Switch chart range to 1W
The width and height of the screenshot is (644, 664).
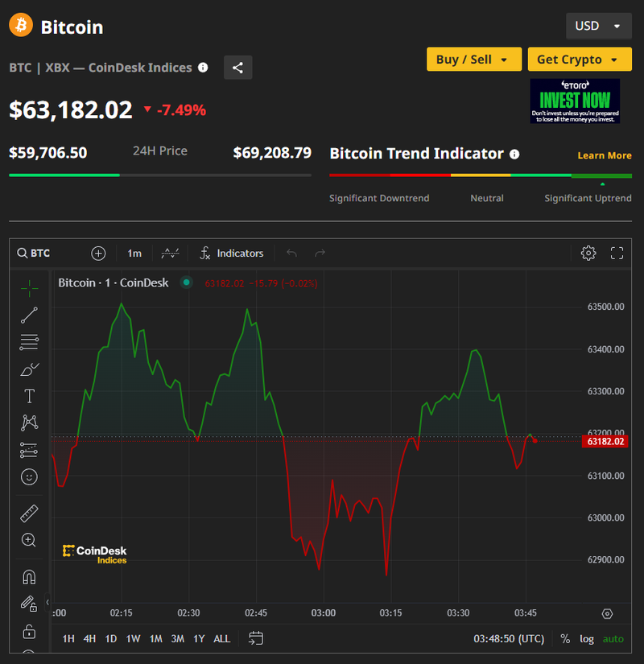(133, 639)
